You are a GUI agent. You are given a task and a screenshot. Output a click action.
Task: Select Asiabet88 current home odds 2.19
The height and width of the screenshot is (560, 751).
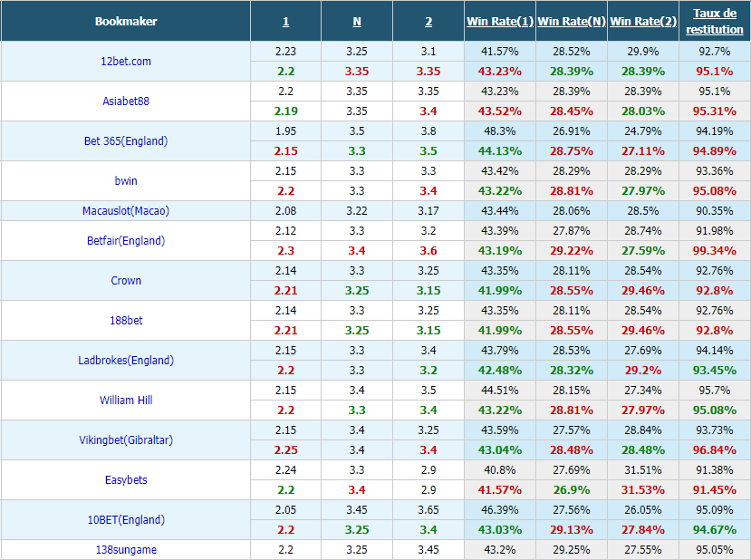coord(285,111)
